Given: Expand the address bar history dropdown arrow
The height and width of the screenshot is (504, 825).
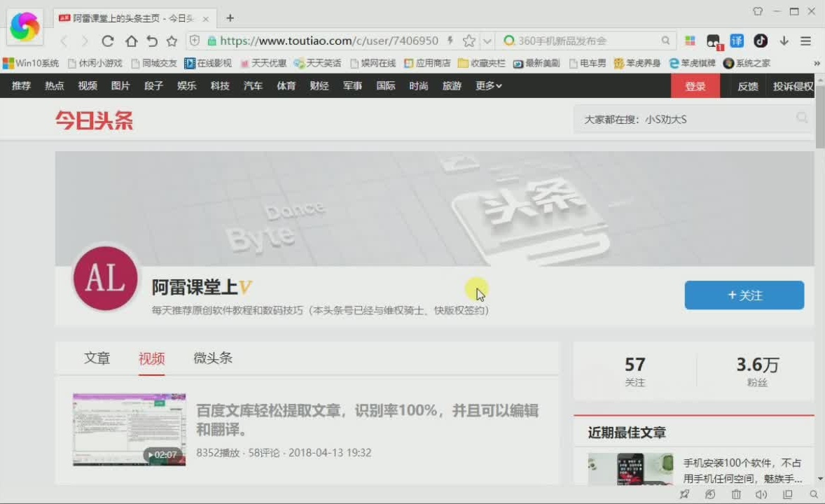Looking at the screenshot, I should coord(487,41).
